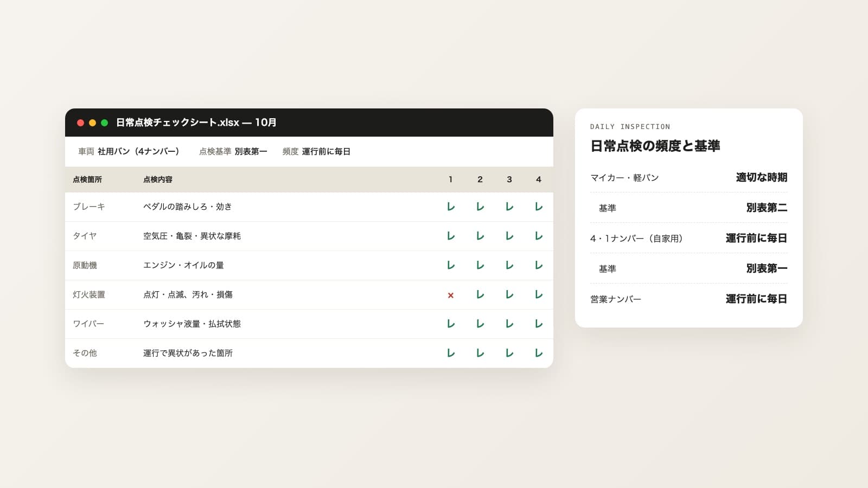Click the ブレーキ check mark under day 1
Image resolution: width=868 pixels, height=488 pixels.
(x=451, y=207)
